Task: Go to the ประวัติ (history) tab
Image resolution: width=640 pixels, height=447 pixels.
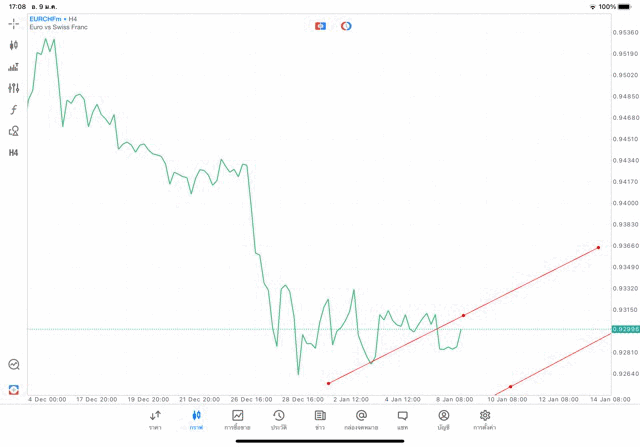Action: tap(278, 419)
